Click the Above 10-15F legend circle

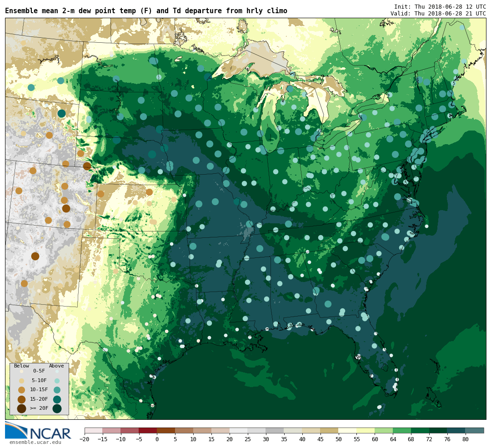(x=57, y=390)
